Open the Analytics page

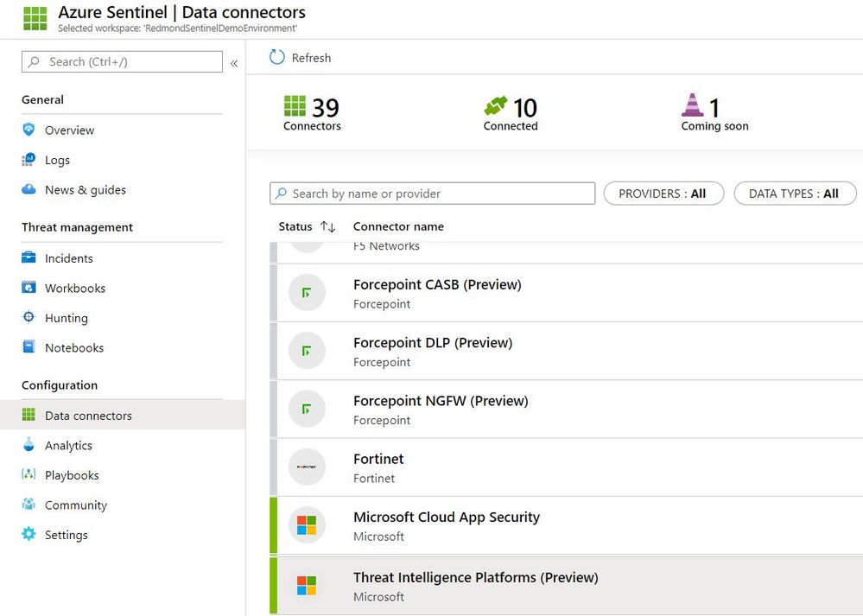click(68, 445)
